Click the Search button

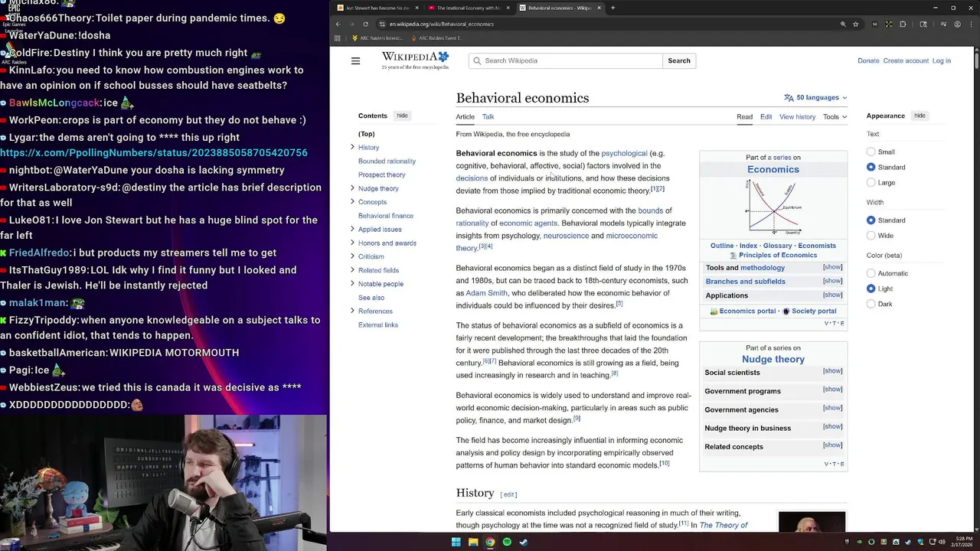pyautogui.click(x=679, y=60)
